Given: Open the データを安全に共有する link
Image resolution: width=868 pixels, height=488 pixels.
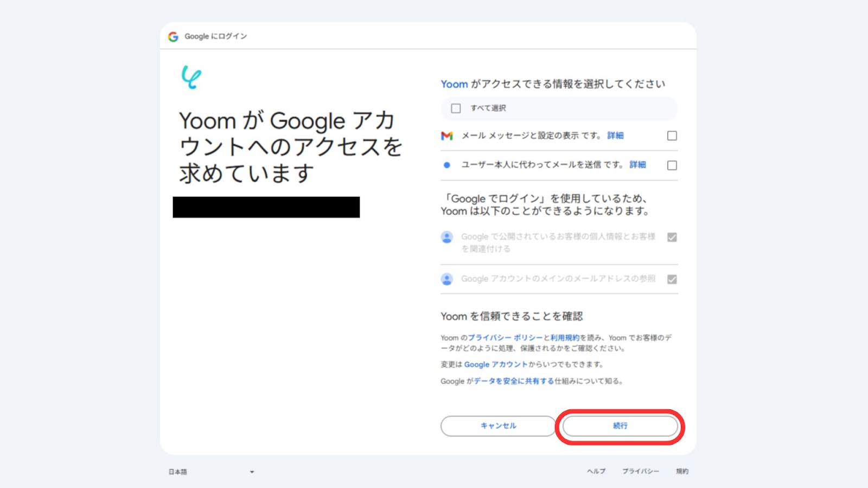Looking at the screenshot, I should pyautogui.click(x=514, y=381).
